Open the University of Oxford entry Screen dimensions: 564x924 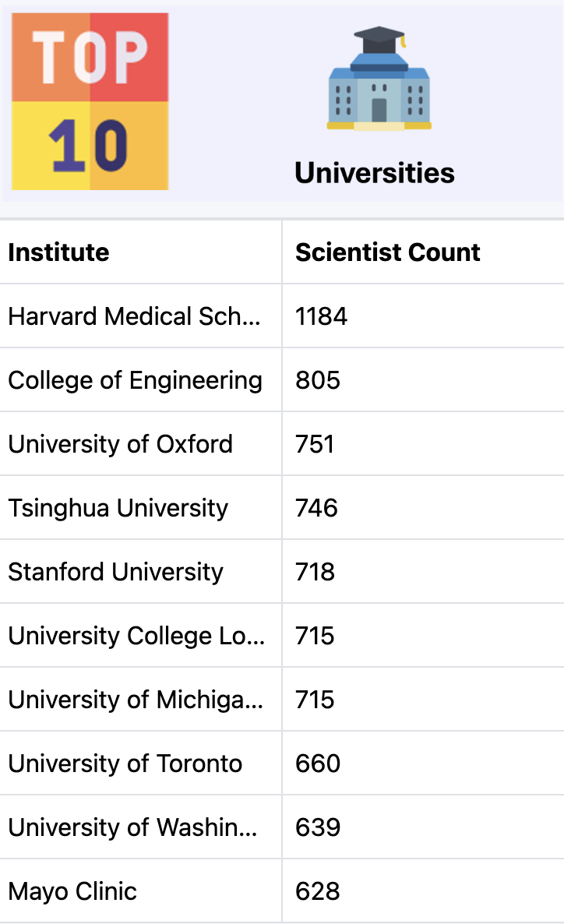120,444
